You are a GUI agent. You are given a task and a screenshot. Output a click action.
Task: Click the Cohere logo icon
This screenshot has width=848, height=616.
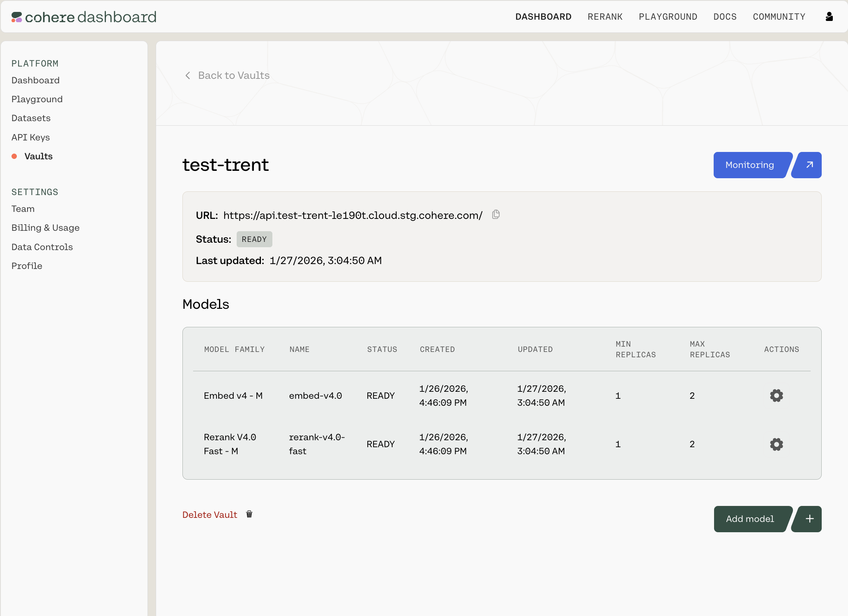(x=16, y=17)
